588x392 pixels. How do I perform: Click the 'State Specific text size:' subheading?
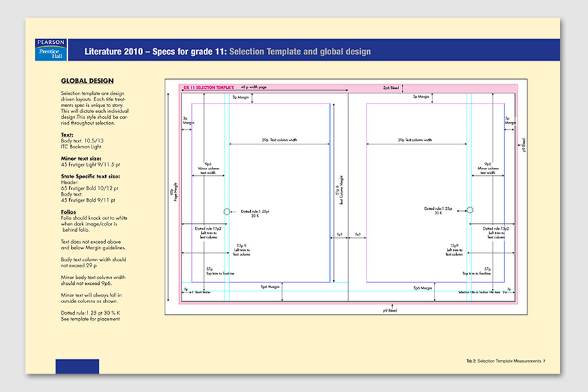coord(90,176)
